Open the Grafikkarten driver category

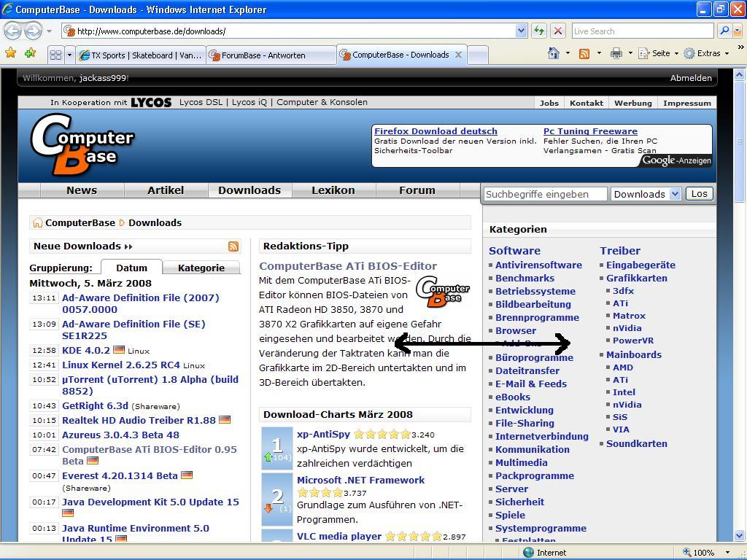[x=636, y=278]
